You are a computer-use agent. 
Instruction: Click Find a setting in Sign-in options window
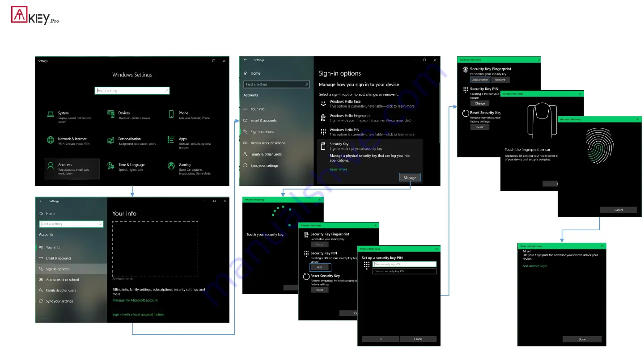[276, 84]
